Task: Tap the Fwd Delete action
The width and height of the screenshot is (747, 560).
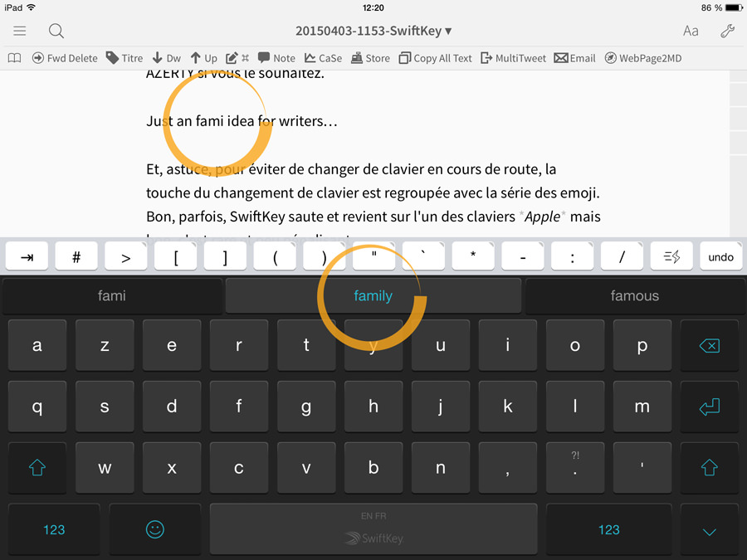Action: point(65,58)
